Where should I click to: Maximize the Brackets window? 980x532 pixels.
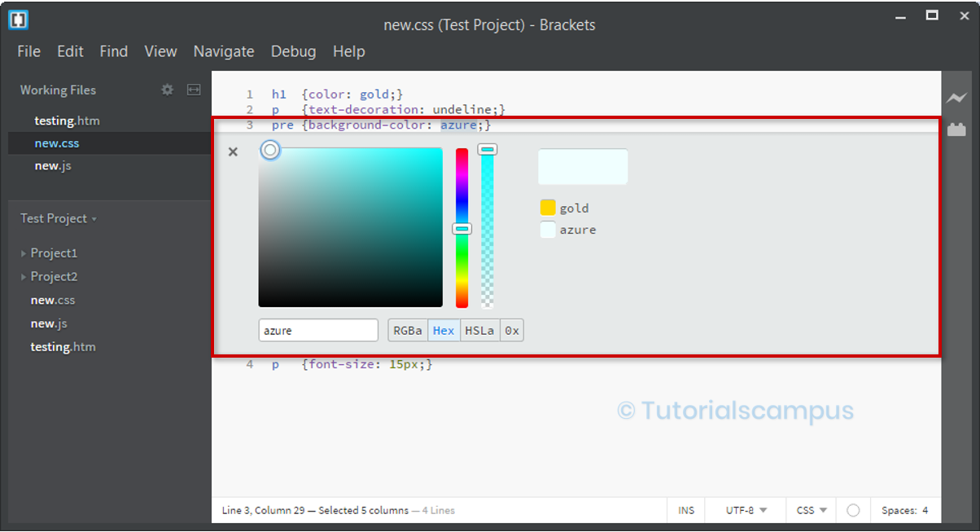(x=932, y=15)
